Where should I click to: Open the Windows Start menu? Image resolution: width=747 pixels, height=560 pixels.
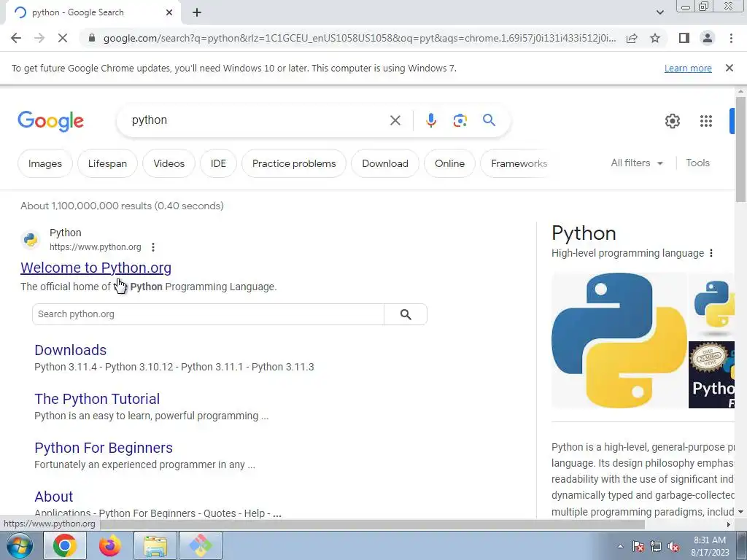19,545
